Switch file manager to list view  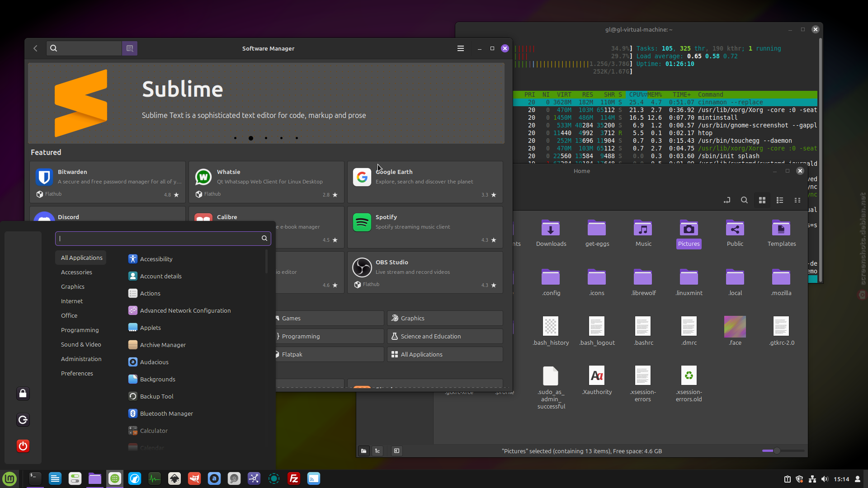tap(780, 200)
